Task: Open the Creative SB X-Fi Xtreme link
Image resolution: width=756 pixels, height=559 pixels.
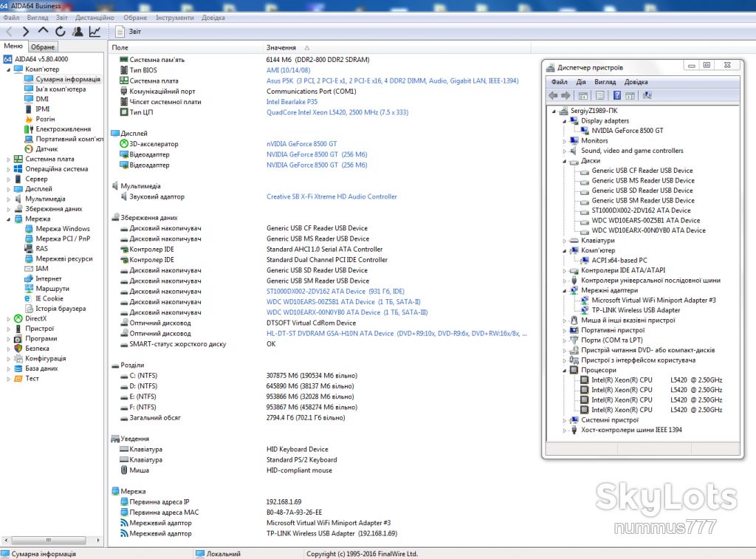Action: 331,196
